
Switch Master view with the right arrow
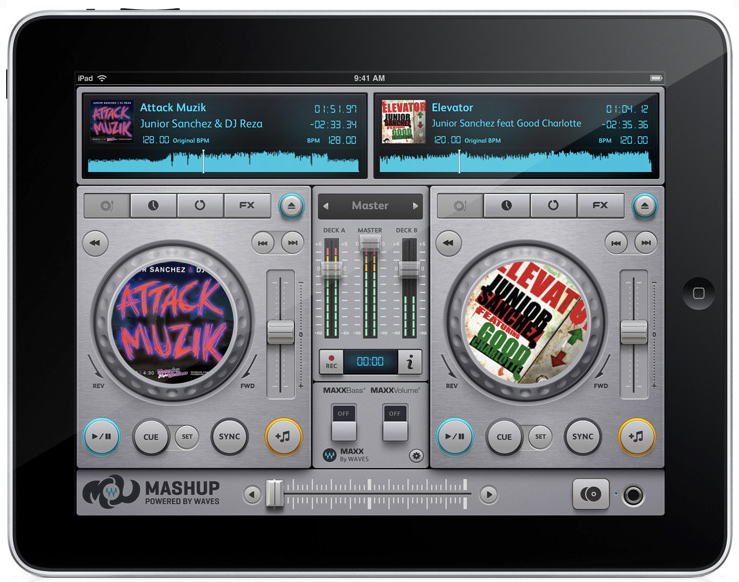[x=415, y=206]
